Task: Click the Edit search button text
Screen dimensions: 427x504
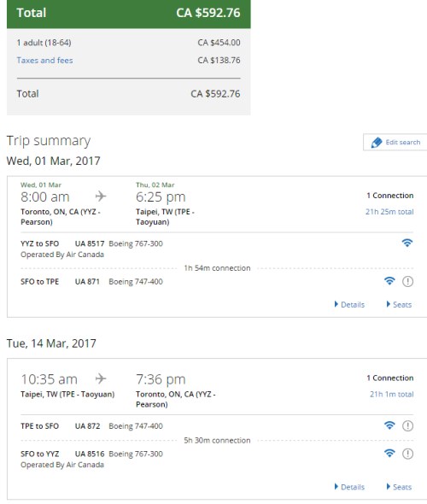Action: coord(403,143)
